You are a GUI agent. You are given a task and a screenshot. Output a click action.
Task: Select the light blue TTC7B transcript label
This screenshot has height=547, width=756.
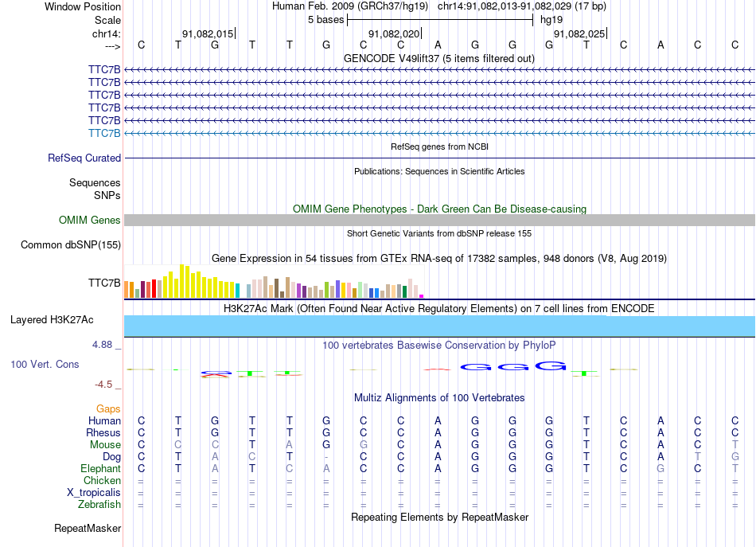click(x=104, y=133)
